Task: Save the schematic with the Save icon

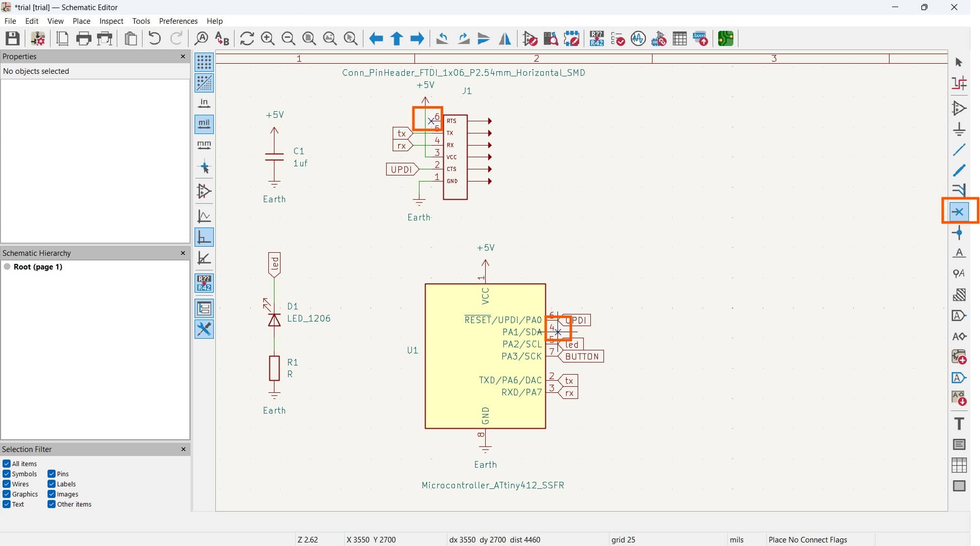Action: [13, 38]
